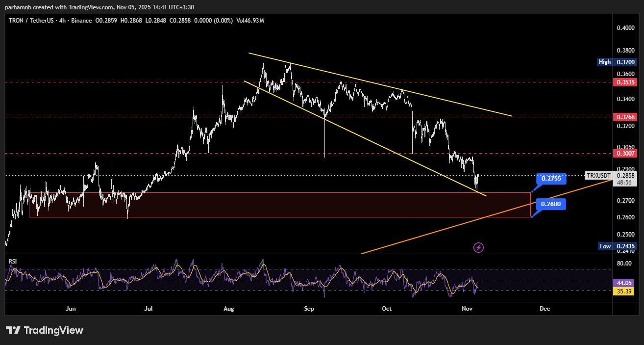Click the blue 0.2755 price callout
This screenshot has width=644, height=345.
[x=551, y=179]
